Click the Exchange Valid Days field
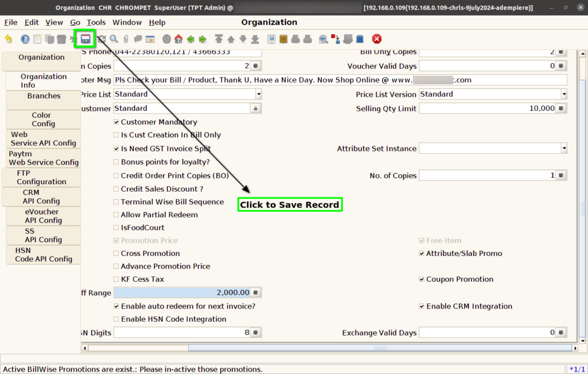This screenshot has height=374, width=588. tap(488, 332)
